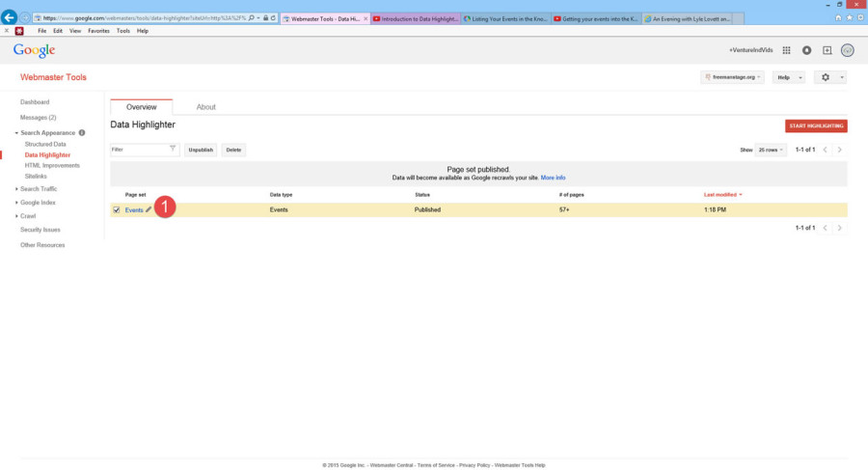868x470 pixels.
Task: Click the Unpublish button
Action: (x=201, y=150)
